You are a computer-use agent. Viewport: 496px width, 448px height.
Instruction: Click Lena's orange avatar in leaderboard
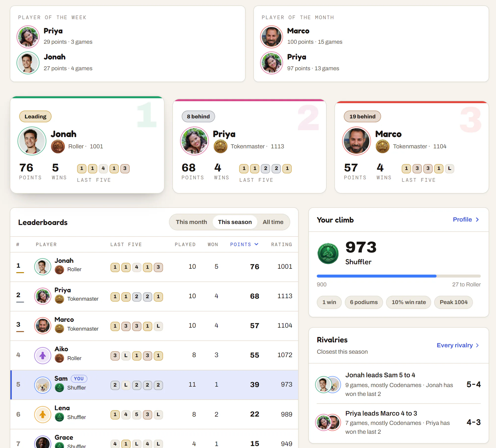(x=42, y=415)
